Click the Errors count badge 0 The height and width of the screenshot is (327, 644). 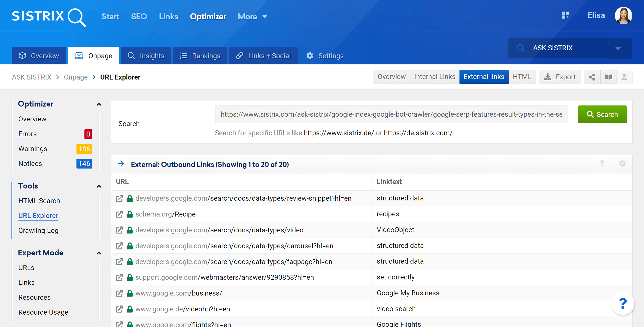click(88, 134)
